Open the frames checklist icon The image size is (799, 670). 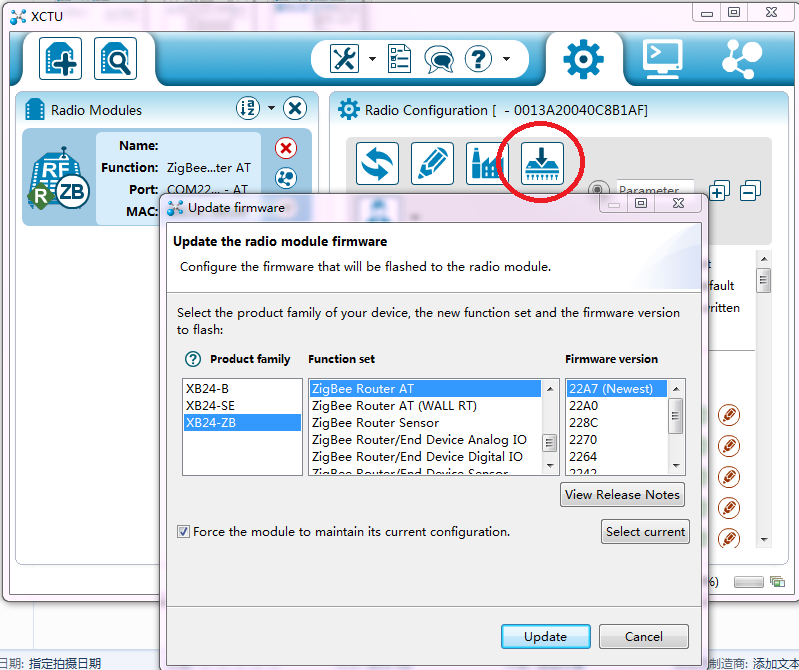399,59
